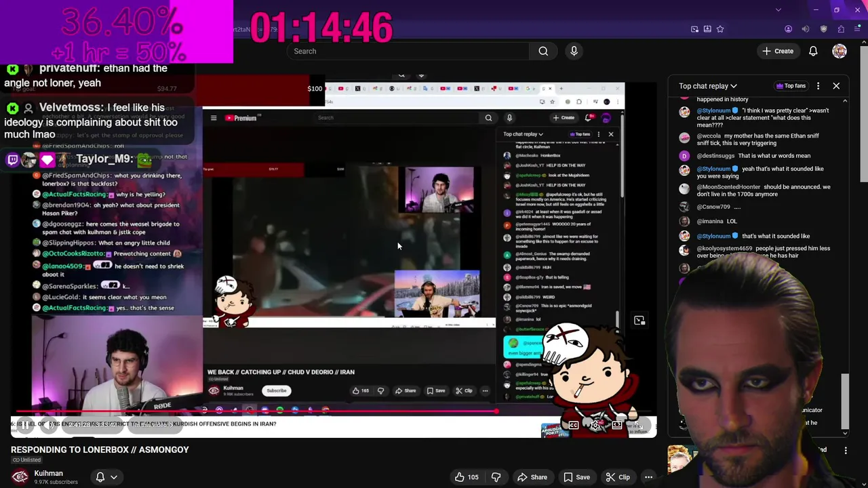Click the browser download-page icon beside the star
The image size is (868, 488).
click(707, 29)
